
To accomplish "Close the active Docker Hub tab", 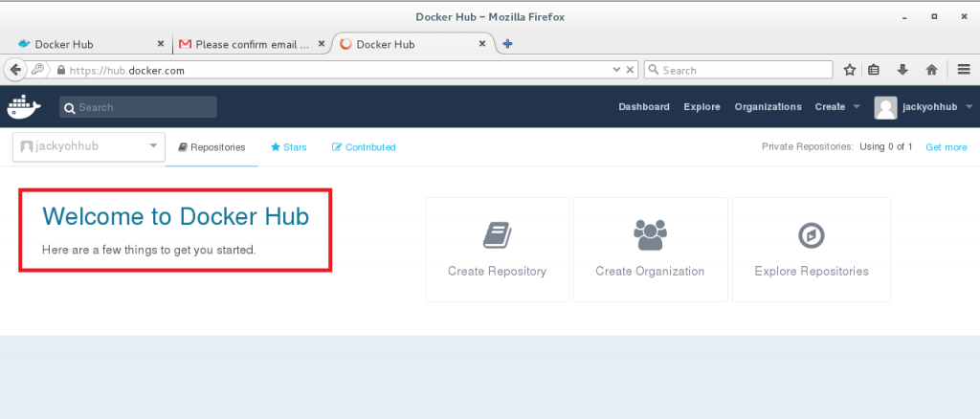I will (482, 44).
